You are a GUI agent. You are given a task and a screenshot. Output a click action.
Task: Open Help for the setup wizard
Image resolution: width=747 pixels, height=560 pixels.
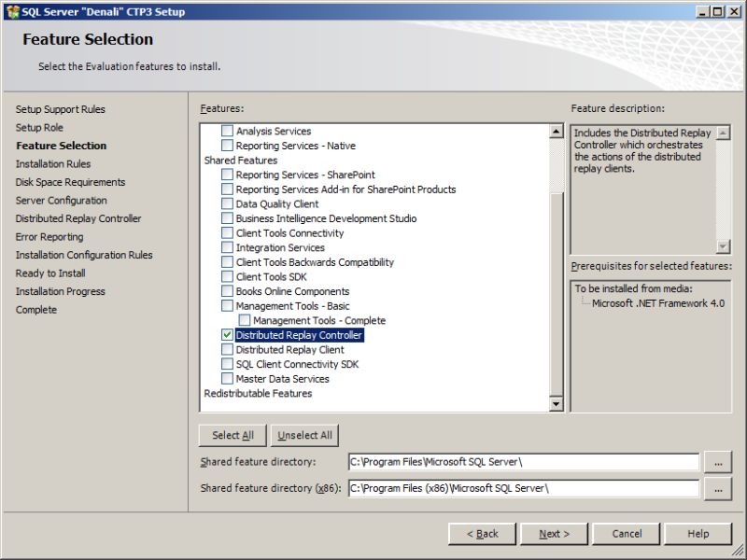tap(698, 533)
